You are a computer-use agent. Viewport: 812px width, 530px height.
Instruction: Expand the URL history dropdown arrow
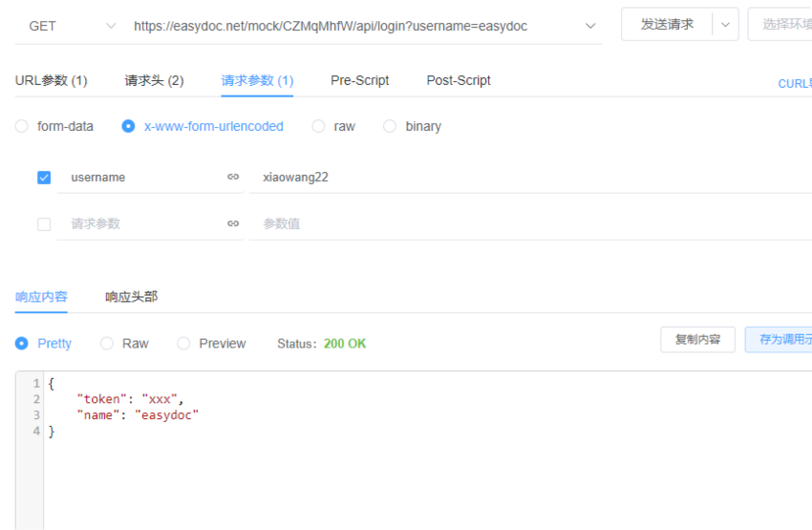(x=589, y=26)
